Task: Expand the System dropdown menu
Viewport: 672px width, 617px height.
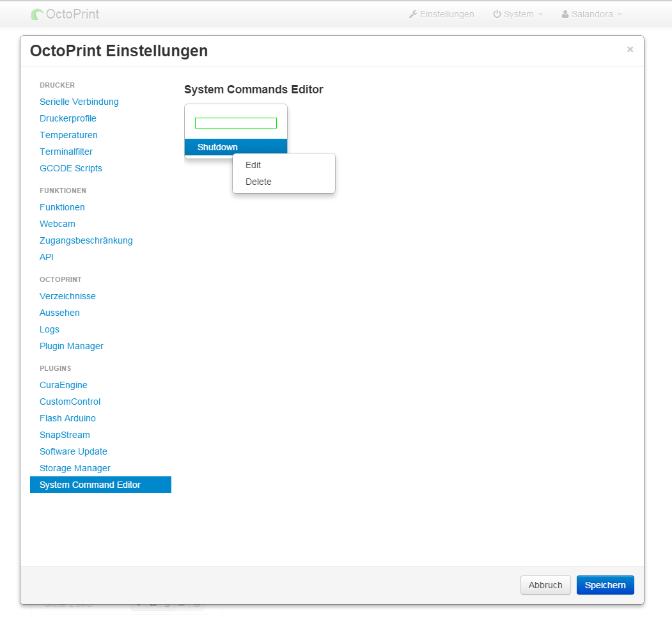Action: (518, 14)
